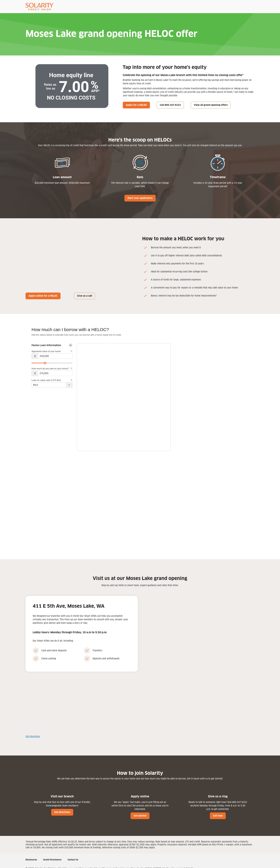Screen dimensions: 280x868
Task: Collapse the Home Loan Information section
Action: tap(70, 345)
